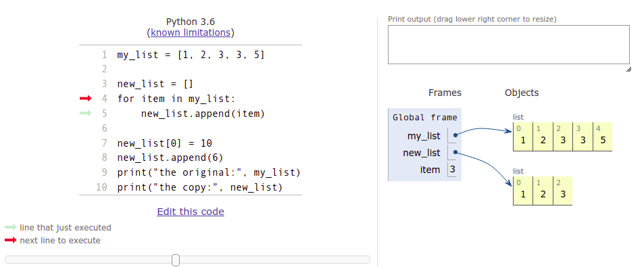644x267 pixels.
Task: Click the Frames column heading
Action: pos(445,93)
